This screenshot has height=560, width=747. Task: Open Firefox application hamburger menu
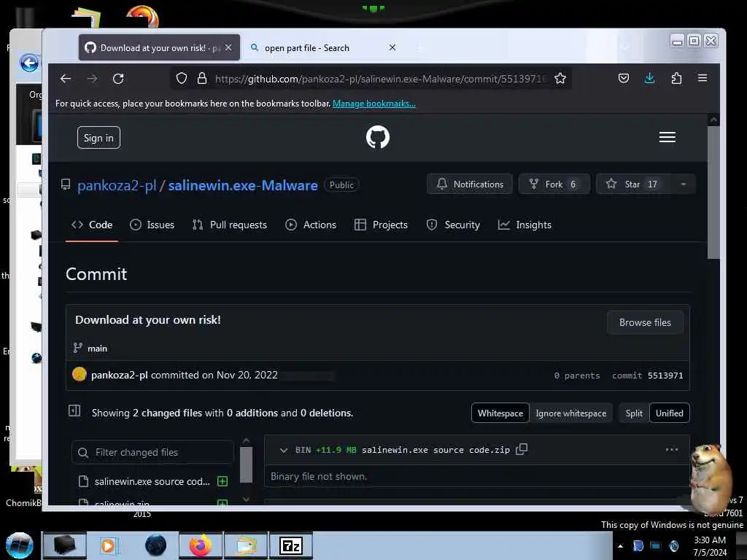pyautogui.click(x=703, y=77)
